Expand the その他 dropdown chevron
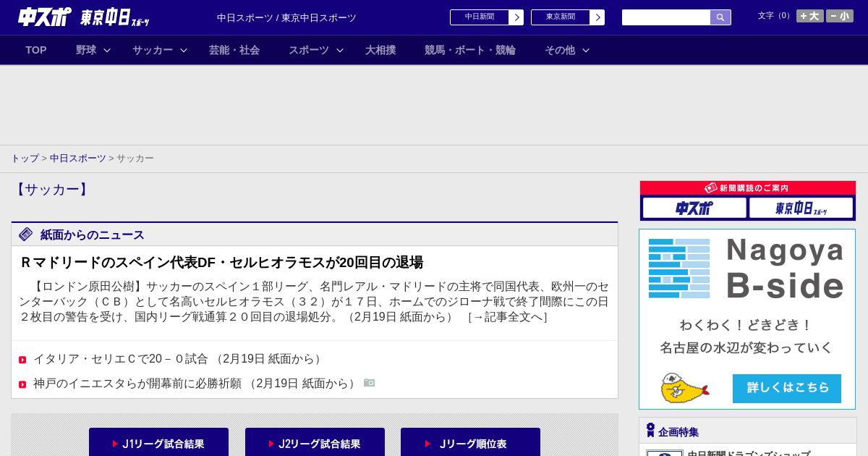 pyautogui.click(x=586, y=50)
